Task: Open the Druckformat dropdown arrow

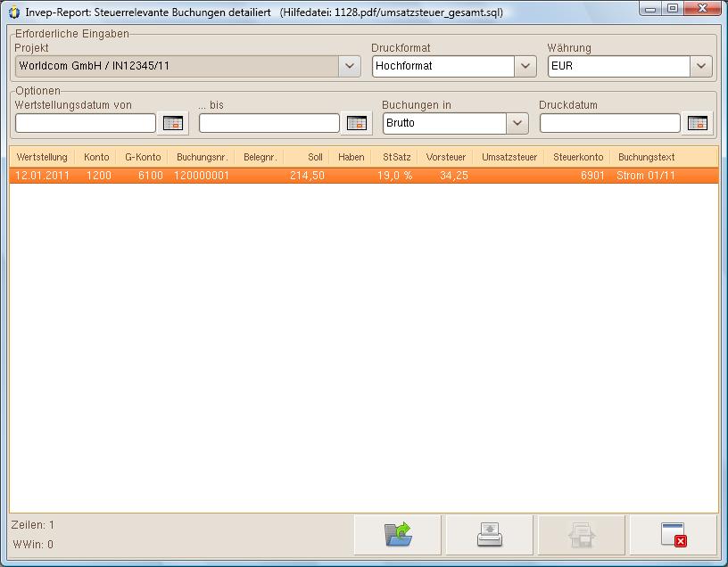Action: (x=525, y=66)
